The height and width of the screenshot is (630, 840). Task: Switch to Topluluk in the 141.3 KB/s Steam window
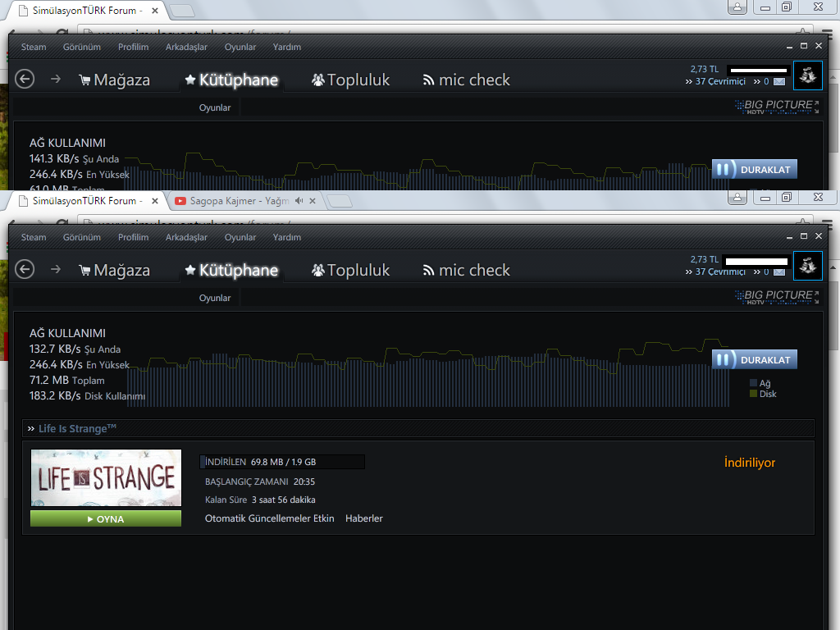coord(358,80)
